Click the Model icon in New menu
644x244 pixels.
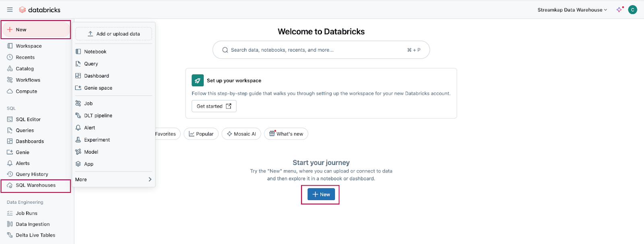78,152
